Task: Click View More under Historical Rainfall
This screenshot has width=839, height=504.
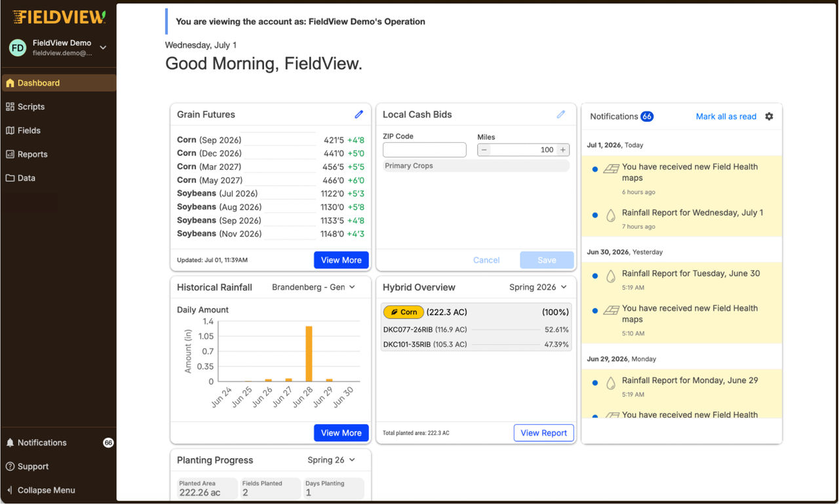Action: point(341,433)
